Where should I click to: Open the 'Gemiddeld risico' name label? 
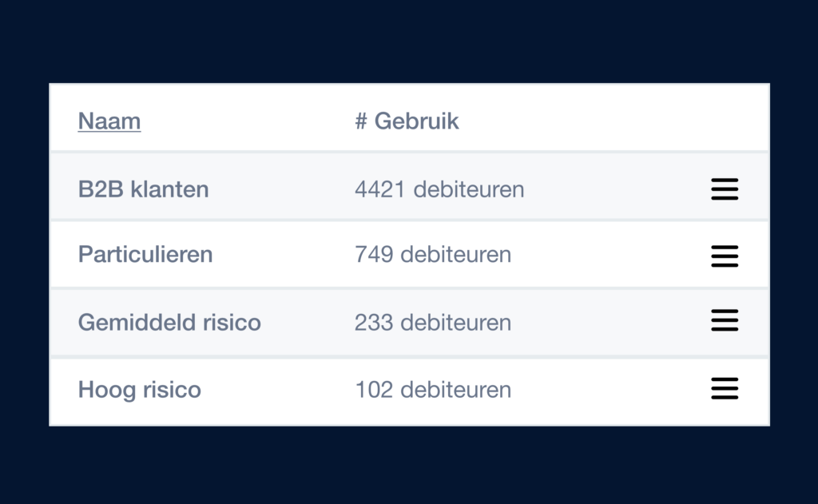(x=169, y=323)
